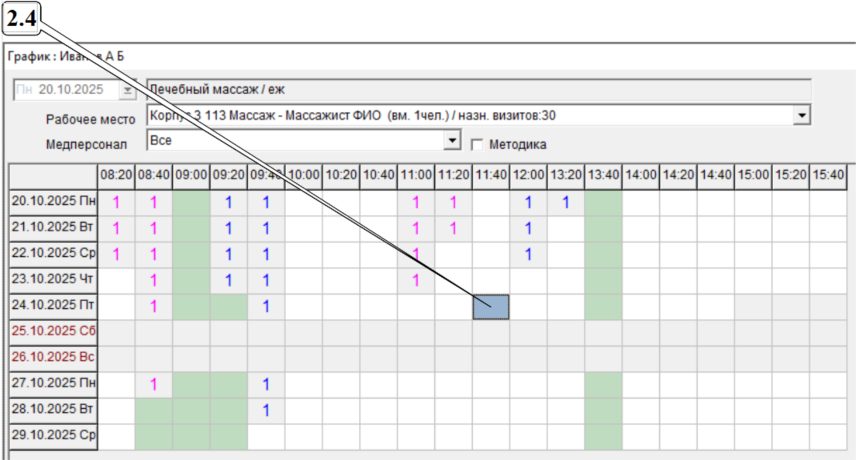This screenshot has width=856, height=460.
Task: Click the 09:00 green slot on 20.10.2025
Action: tap(191, 203)
